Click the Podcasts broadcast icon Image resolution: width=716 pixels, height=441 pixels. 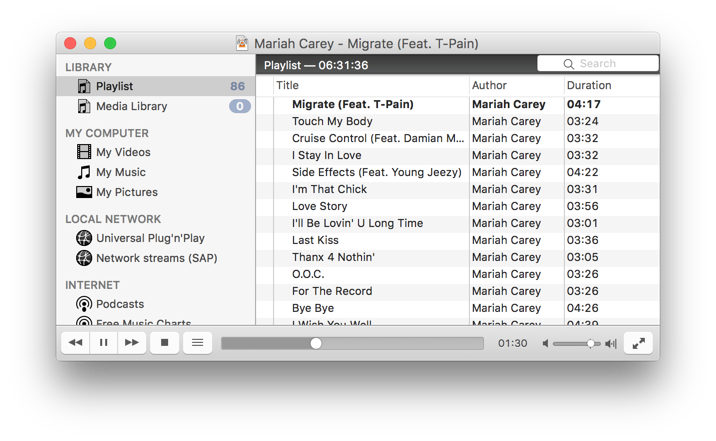coord(84,304)
